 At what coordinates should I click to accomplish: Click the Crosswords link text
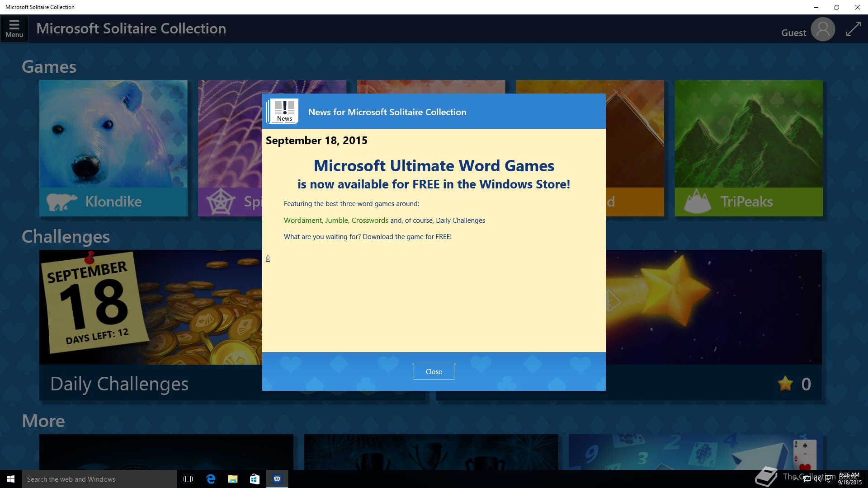pyautogui.click(x=370, y=221)
